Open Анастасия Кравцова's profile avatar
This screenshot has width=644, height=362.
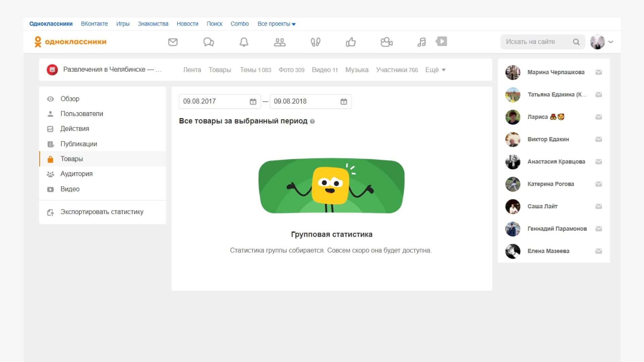(x=513, y=162)
